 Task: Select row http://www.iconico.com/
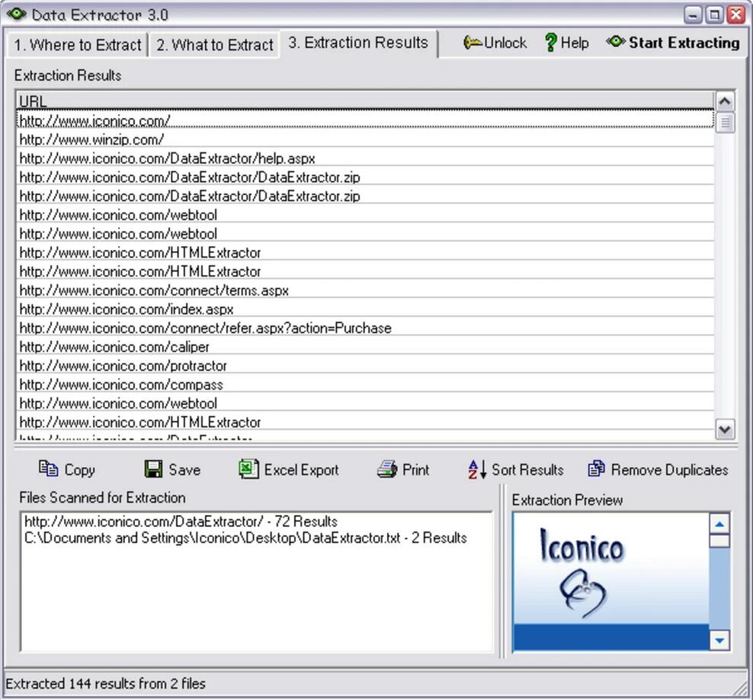(x=365, y=120)
